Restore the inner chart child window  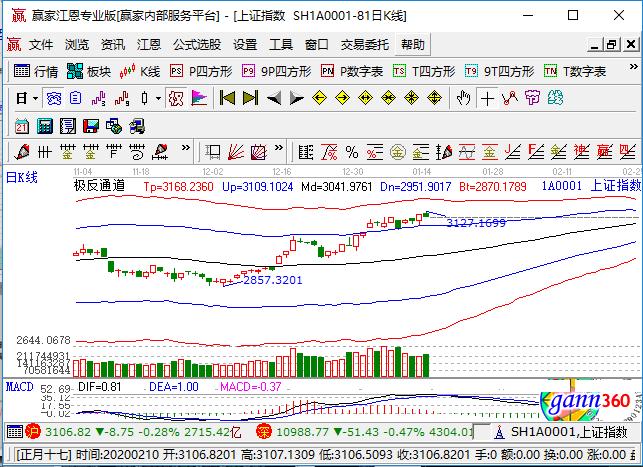click(x=612, y=44)
